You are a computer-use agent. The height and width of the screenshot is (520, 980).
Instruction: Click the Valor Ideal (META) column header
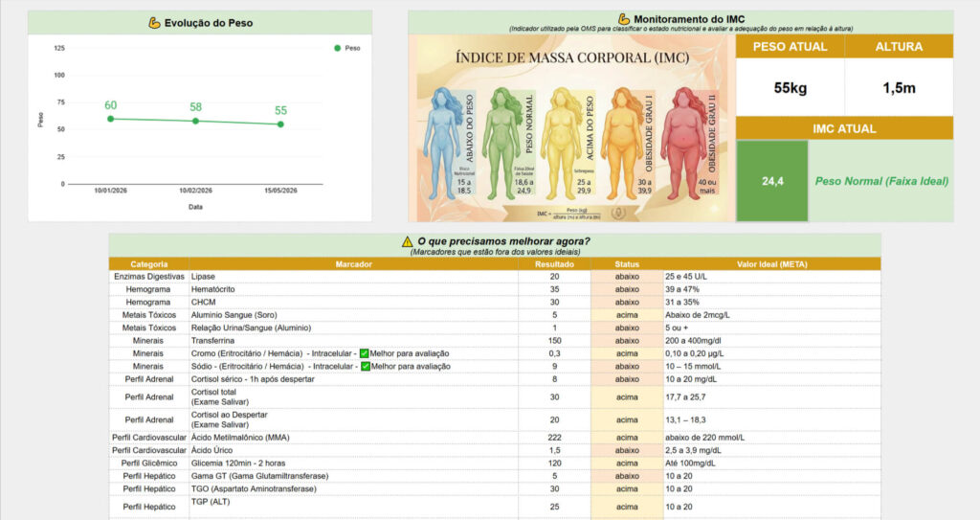772,264
